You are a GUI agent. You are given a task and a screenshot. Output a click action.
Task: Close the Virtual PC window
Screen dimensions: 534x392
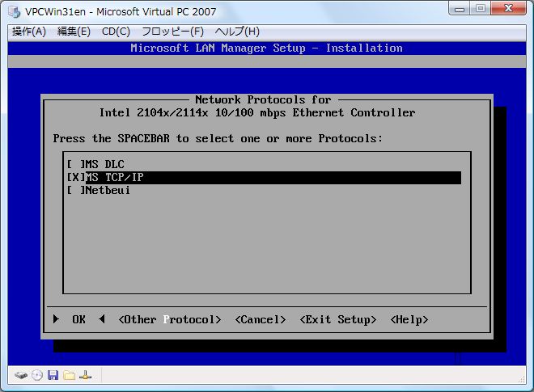pyautogui.click(x=508, y=9)
